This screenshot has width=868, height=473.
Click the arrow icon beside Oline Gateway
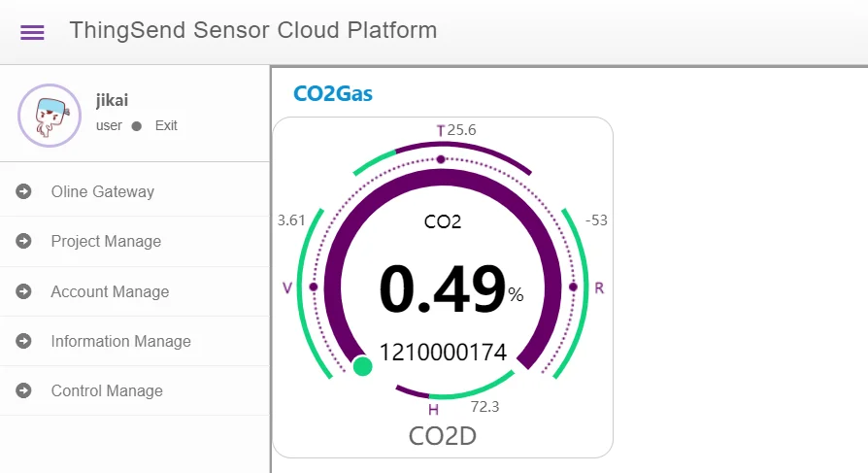click(24, 191)
